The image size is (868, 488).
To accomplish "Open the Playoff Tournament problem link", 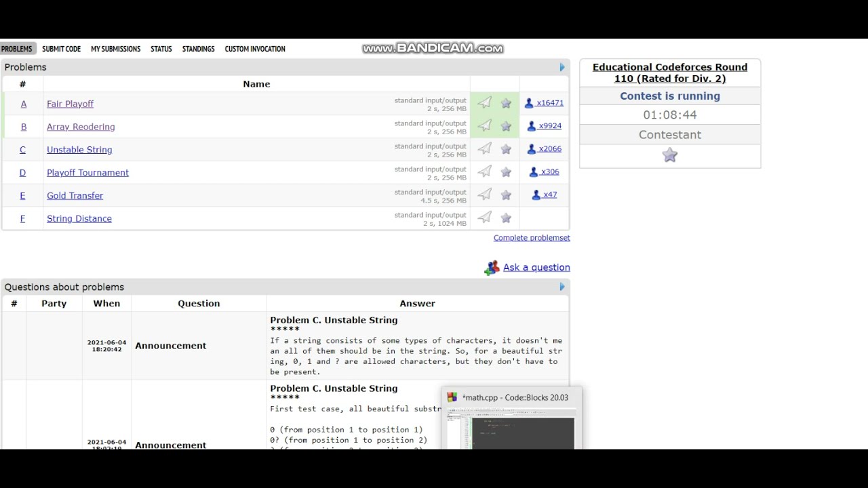I will tap(87, 173).
